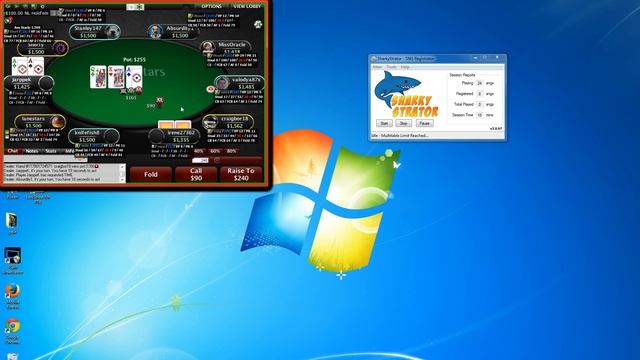
Task: Select player MissOracle's avatar
Action: click(x=208, y=47)
